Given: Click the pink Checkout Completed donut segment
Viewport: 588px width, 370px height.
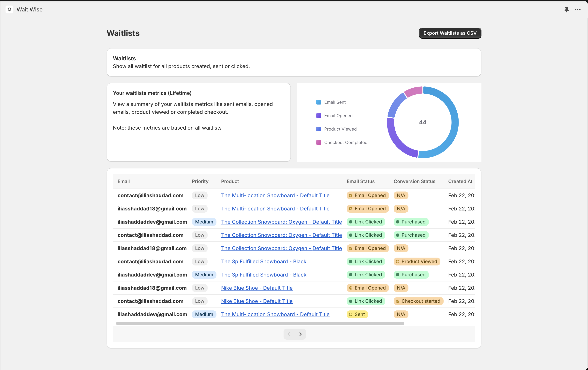Looking at the screenshot, I should coord(414,92).
